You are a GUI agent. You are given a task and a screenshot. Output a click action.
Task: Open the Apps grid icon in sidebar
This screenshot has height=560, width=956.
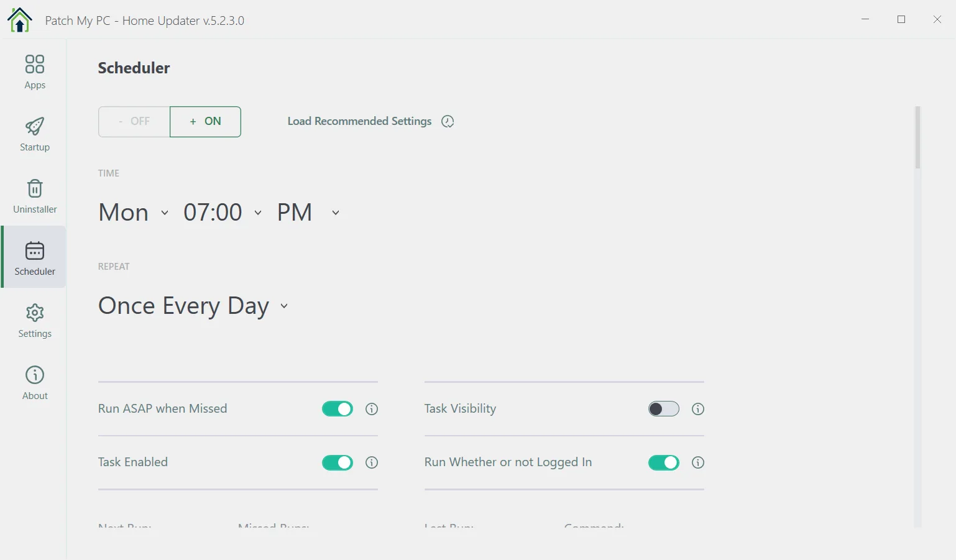(35, 65)
